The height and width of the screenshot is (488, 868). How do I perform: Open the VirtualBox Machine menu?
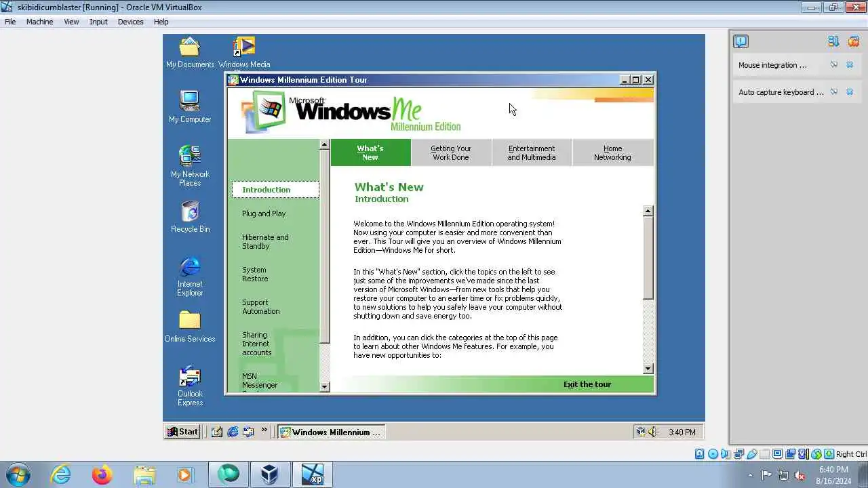click(x=39, y=22)
